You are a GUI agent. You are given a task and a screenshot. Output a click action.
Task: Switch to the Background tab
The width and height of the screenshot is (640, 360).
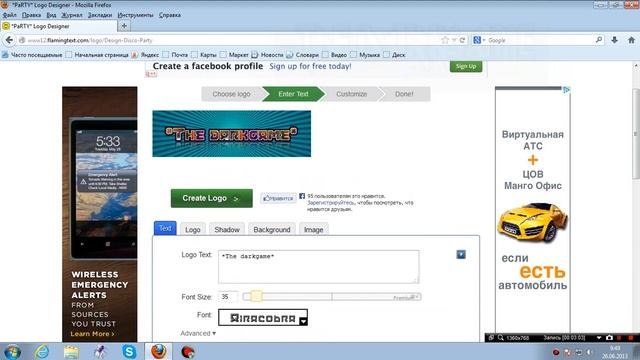(272, 229)
